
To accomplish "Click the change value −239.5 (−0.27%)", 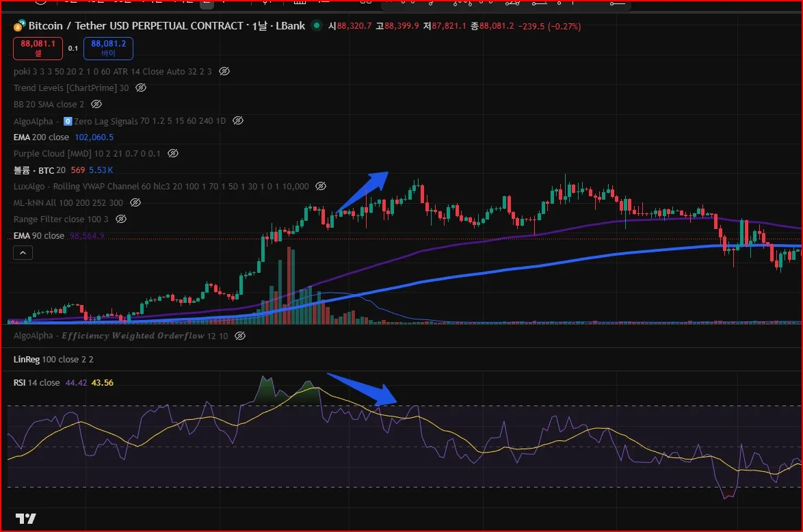I will tap(549, 26).
